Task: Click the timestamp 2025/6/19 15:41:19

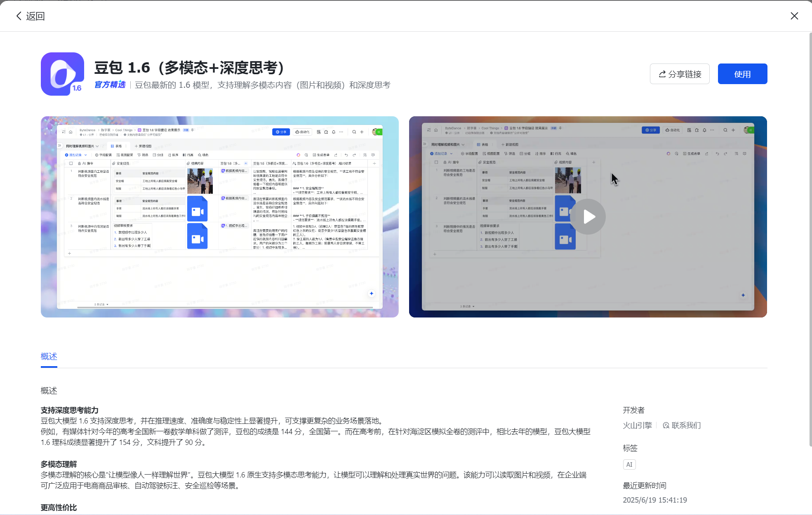Action: (x=655, y=500)
